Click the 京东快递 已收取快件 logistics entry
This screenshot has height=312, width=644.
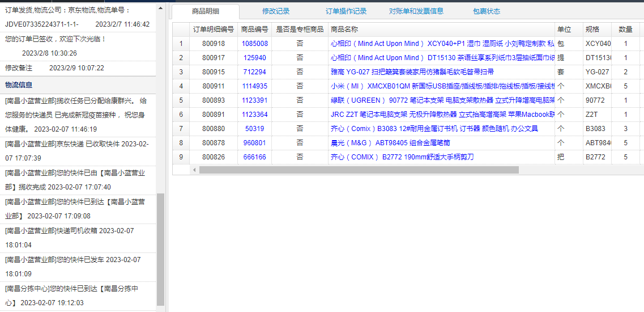78,151
